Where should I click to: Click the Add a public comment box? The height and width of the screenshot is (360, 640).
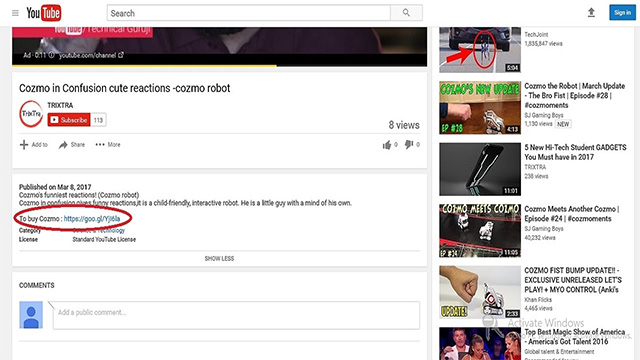click(x=236, y=315)
